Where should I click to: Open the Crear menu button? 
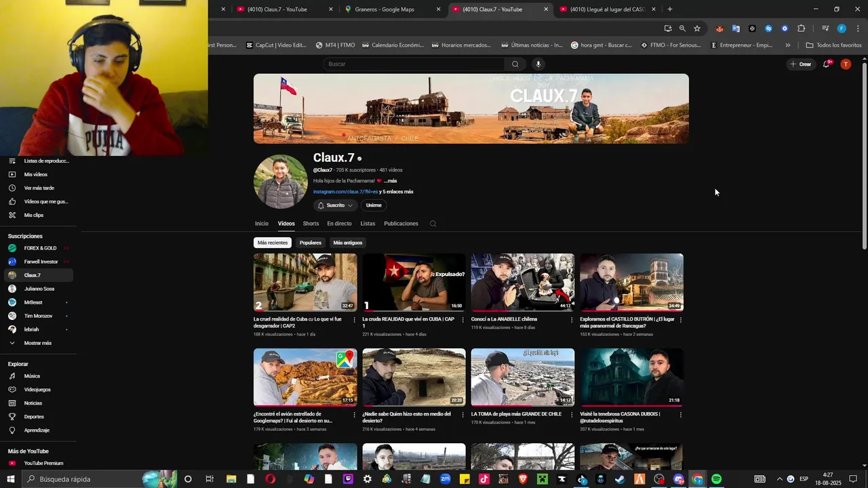(x=801, y=64)
